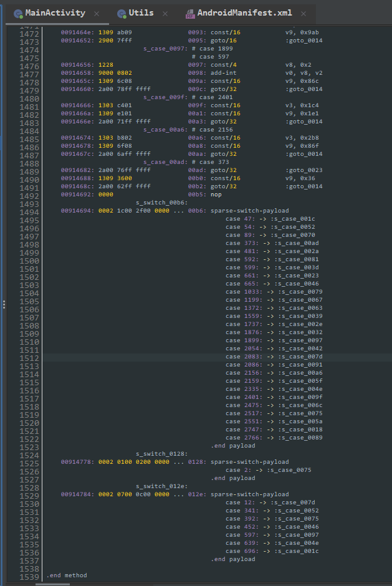
Task: Click the s_switch_0128 label
Action: coord(162,454)
